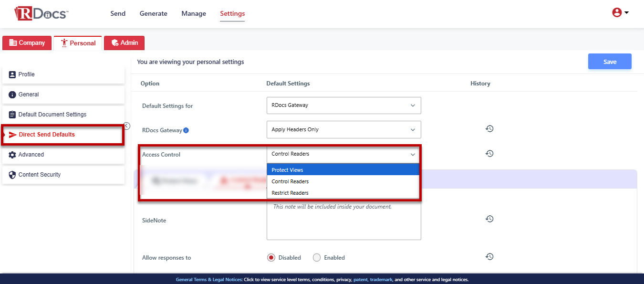View history for Access Control setting
The image size is (644, 284).
click(x=489, y=154)
